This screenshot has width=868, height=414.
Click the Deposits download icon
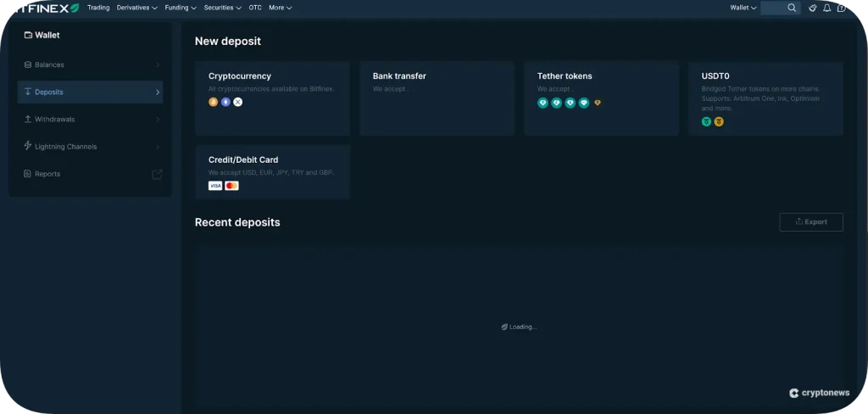[28, 92]
